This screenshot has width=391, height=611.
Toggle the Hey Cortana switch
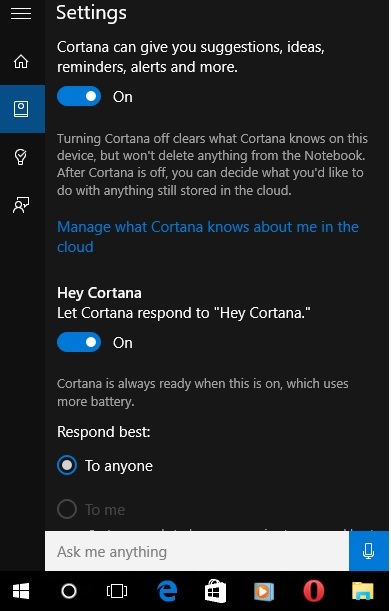point(79,342)
